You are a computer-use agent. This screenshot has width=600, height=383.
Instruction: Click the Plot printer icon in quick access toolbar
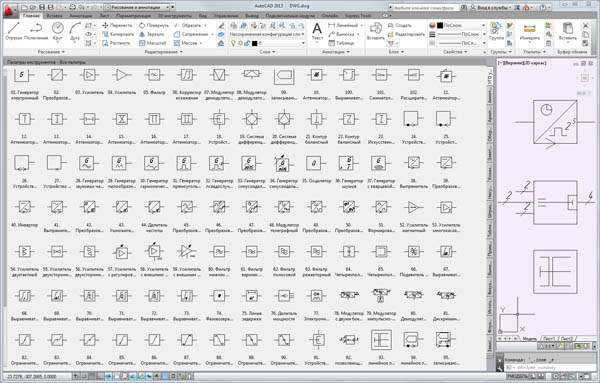73,7
